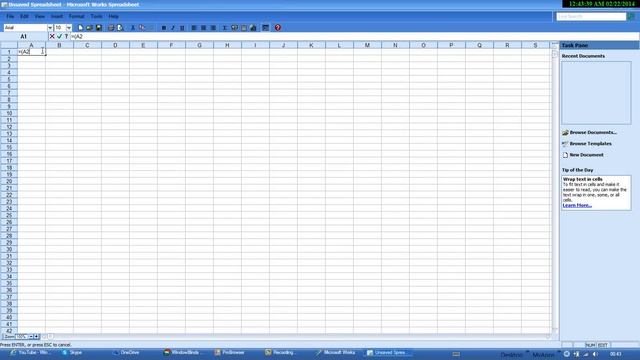This screenshot has width=640, height=360.
Task: Click the Cut scissors toolbar icon
Action: 133,28
